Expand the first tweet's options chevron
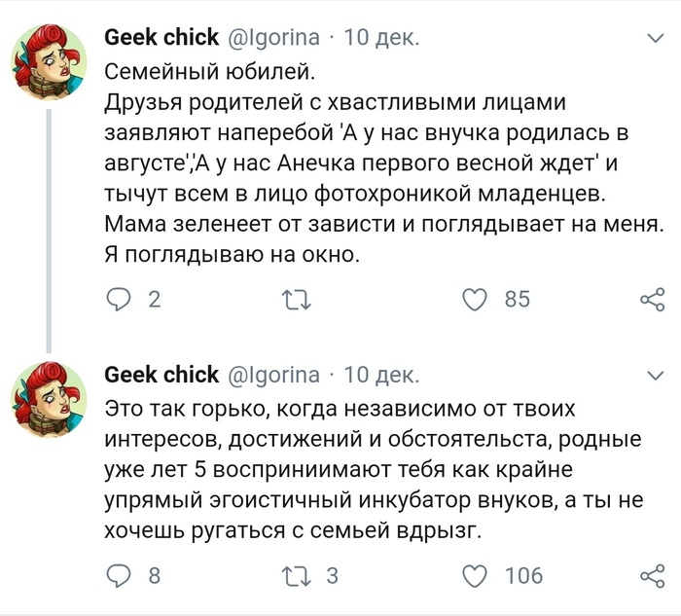 pos(656,40)
